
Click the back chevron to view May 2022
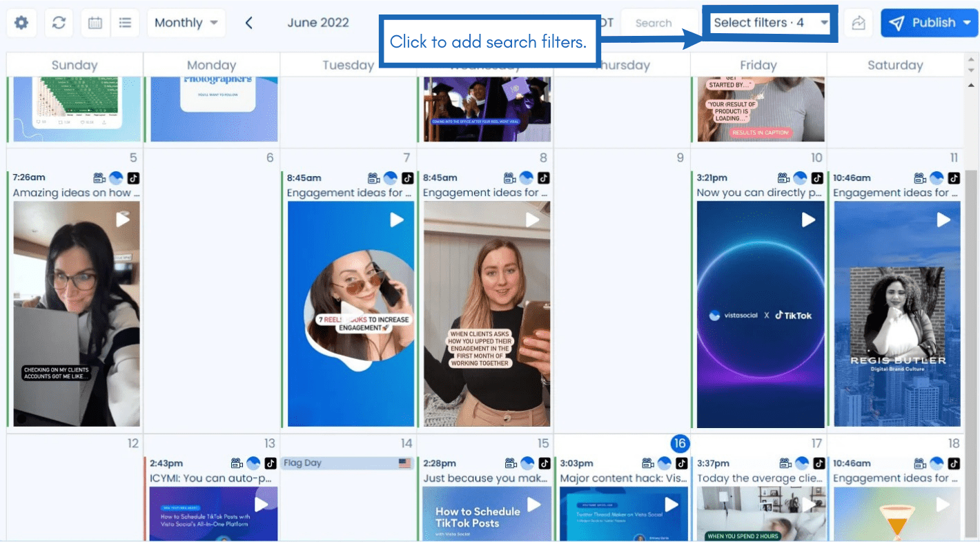click(248, 22)
